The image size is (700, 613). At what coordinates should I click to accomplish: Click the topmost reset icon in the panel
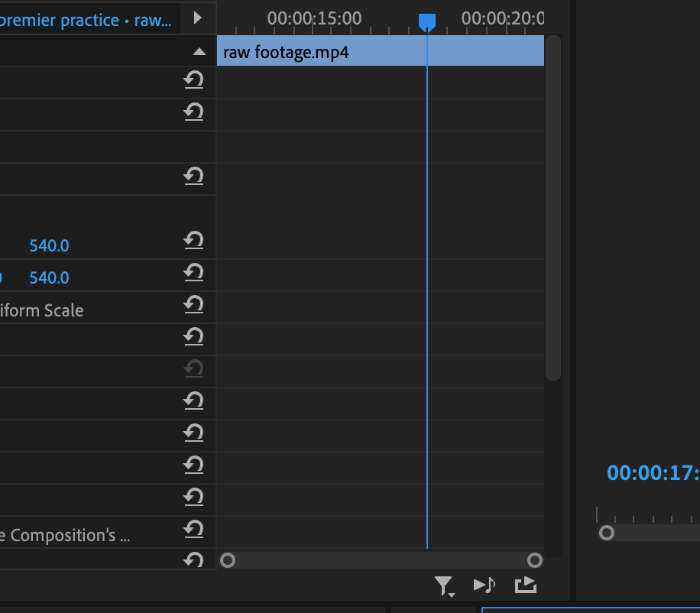[194, 79]
